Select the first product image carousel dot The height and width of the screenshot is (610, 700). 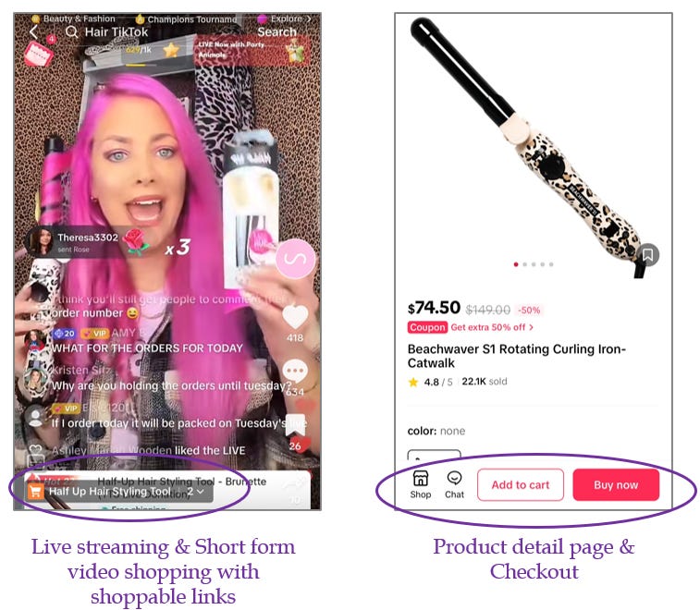[516, 264]
